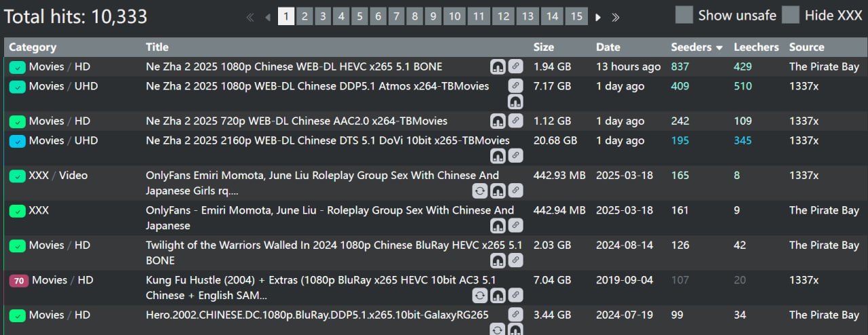
Task: Open source link icon for Ne Zha 2 2160p torrent
Action: pos(516,156)
